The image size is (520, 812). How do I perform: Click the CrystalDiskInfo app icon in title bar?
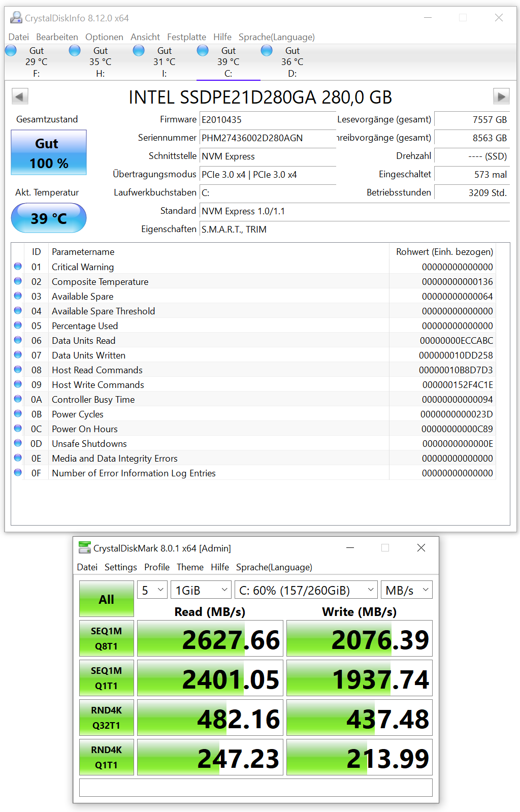[16, 18]
